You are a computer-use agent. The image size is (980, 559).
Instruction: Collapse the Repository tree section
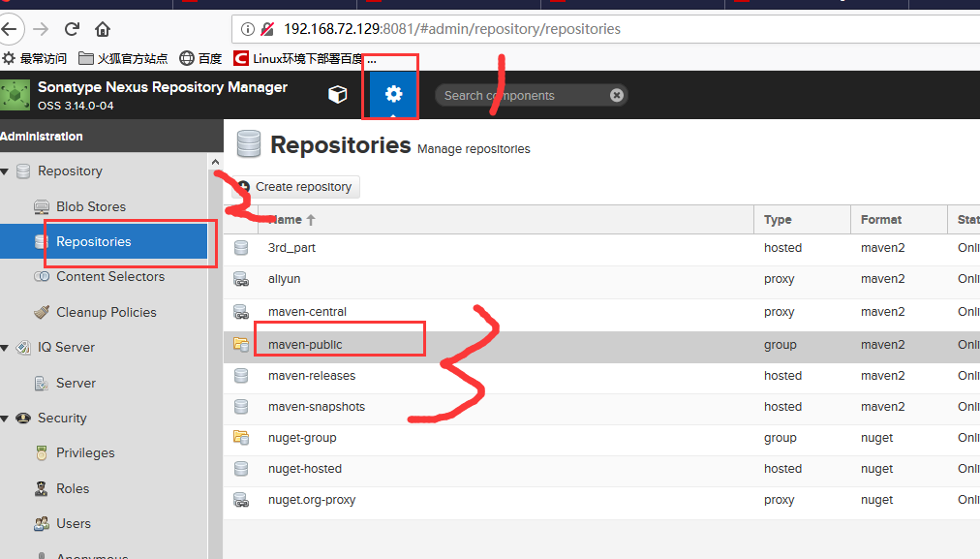(5, 171)
